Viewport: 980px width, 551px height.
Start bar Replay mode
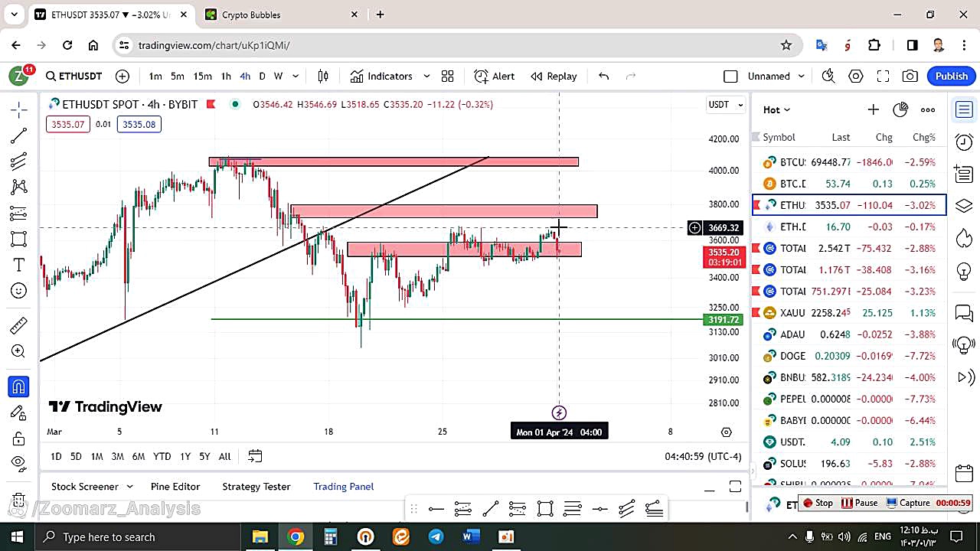(554, 76)
